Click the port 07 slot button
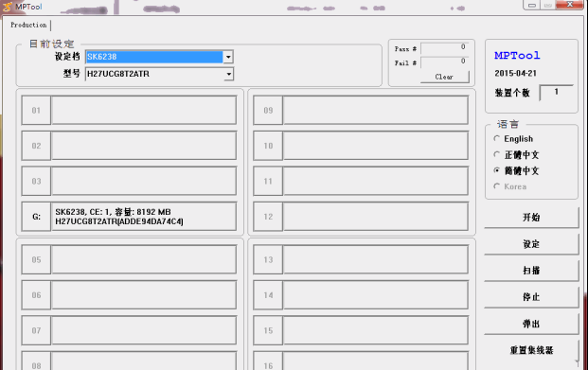This screenshot has width=588, height=370. pyautogui.click(x=36, y=330)
